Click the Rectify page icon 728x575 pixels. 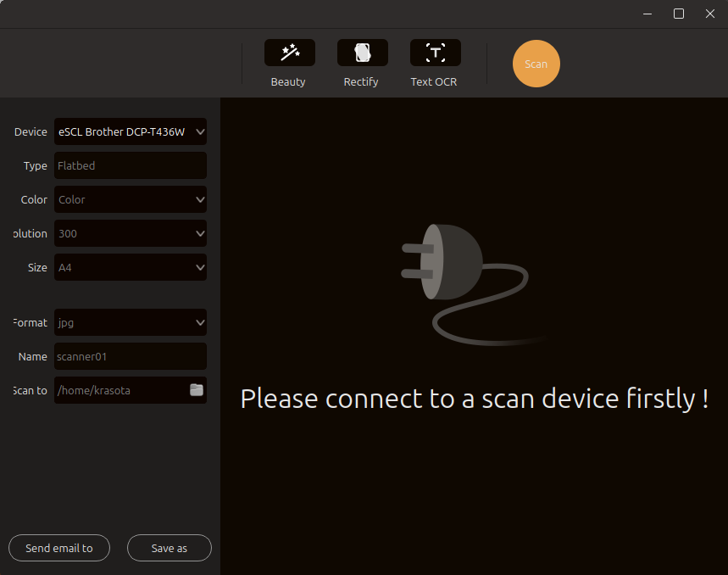coord(362,53)
